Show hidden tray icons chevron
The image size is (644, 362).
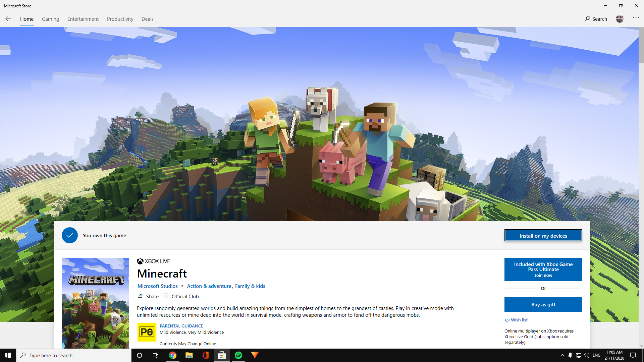562,355
